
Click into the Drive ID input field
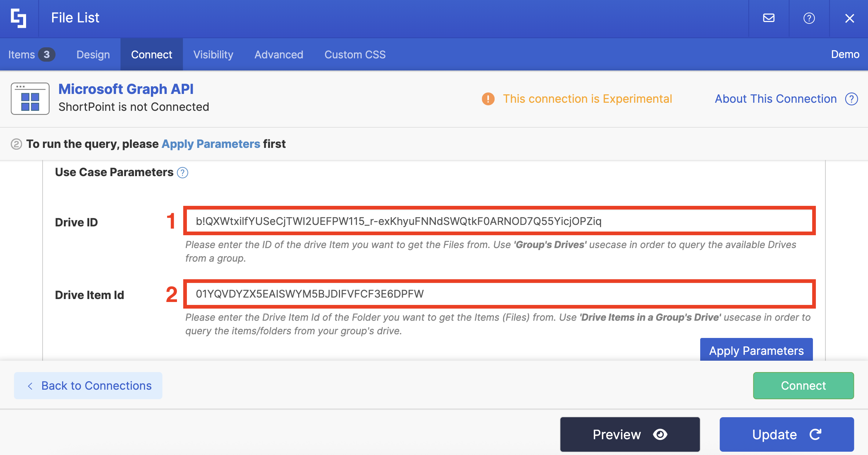499,221
